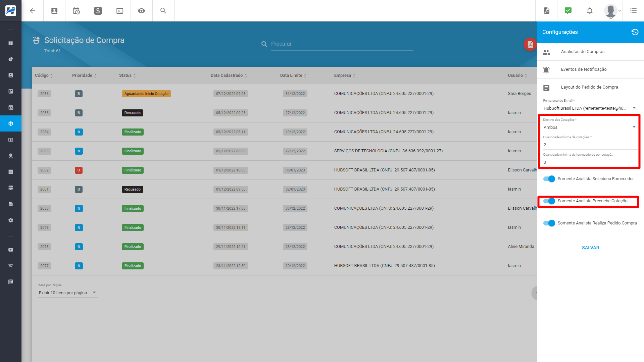
Task: Click the eye icon in toolbar
Action: coord(142,11)
